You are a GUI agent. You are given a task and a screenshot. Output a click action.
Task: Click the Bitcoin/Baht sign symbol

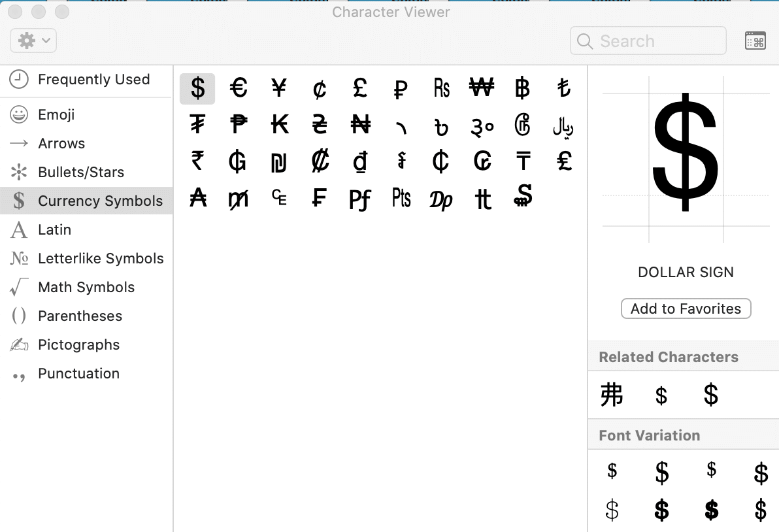[522, 88]
